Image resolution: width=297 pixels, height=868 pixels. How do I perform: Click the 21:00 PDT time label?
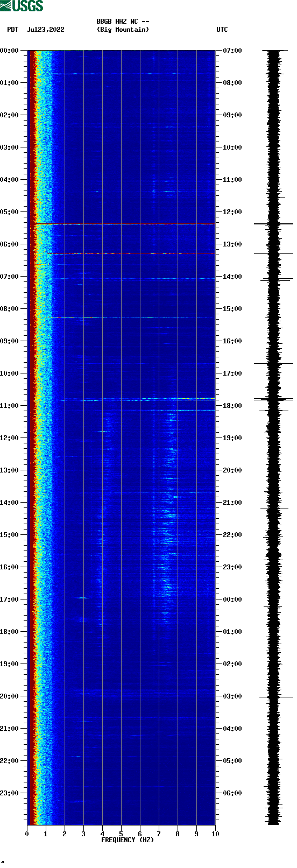(x=9, y=729)
